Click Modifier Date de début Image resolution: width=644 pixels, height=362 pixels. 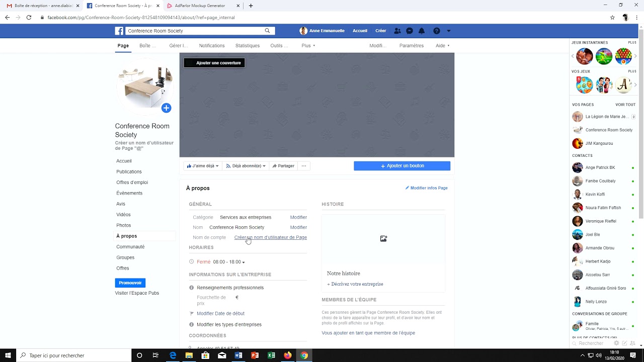[x=220, y=314]
